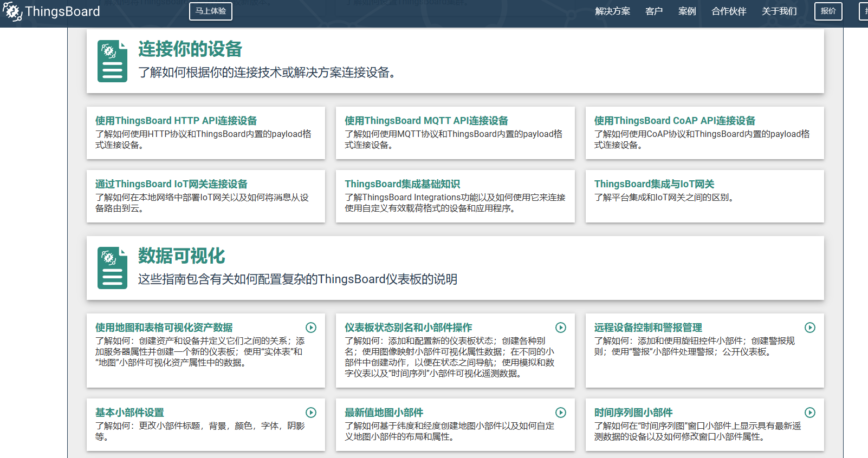This screenshot has height=458, width=868.
Task: Open 使用ThingsBoard HTTP API连接设备 link
Action: 176,121
